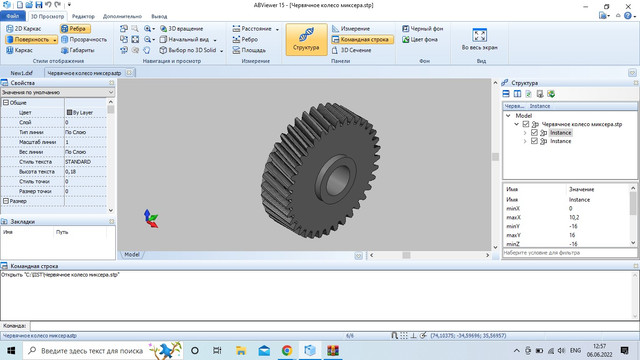Click the Цвет By Layer value
This screenshot has height=360, width=640.
coord(85,112)
